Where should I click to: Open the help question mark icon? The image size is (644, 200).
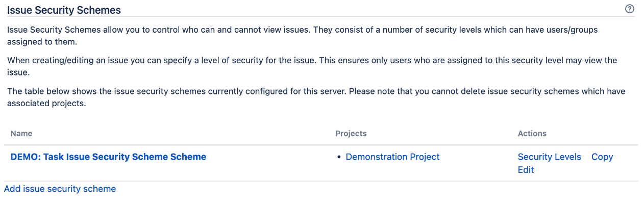[x=630, y=9]
